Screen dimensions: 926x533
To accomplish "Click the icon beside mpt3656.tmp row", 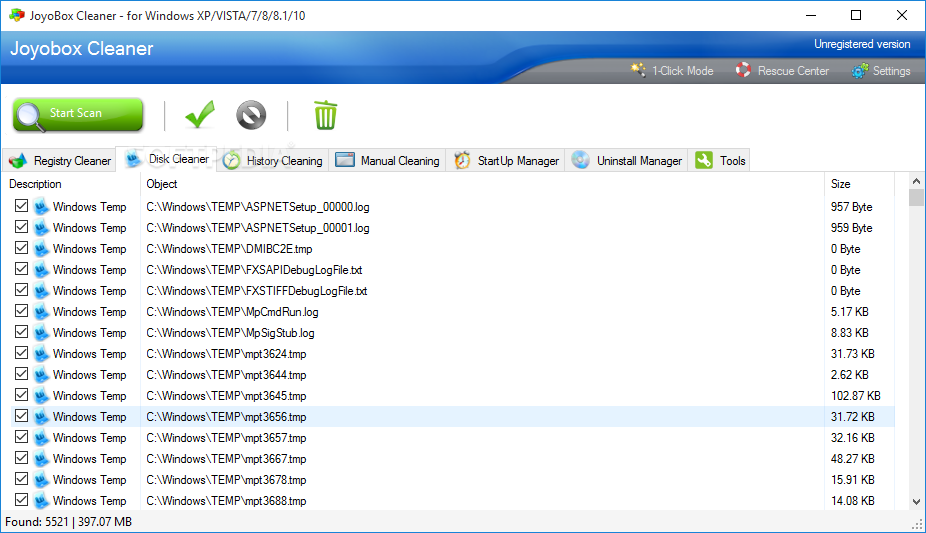I will 41,417.
